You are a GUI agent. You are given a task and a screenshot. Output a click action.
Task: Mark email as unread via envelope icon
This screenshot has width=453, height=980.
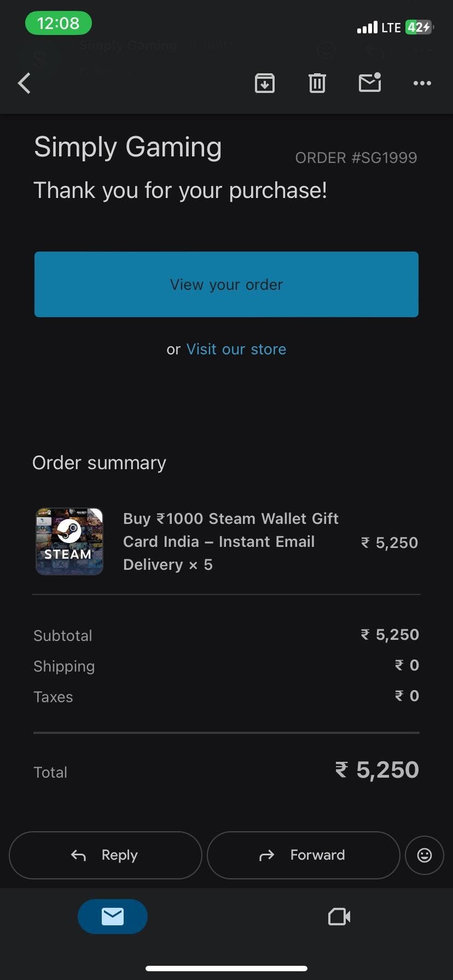(x=370, y=83)
